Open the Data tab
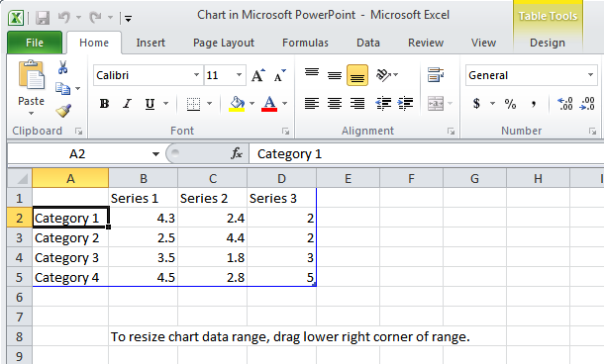Viewport: 604px width, 364px height. 368,43
